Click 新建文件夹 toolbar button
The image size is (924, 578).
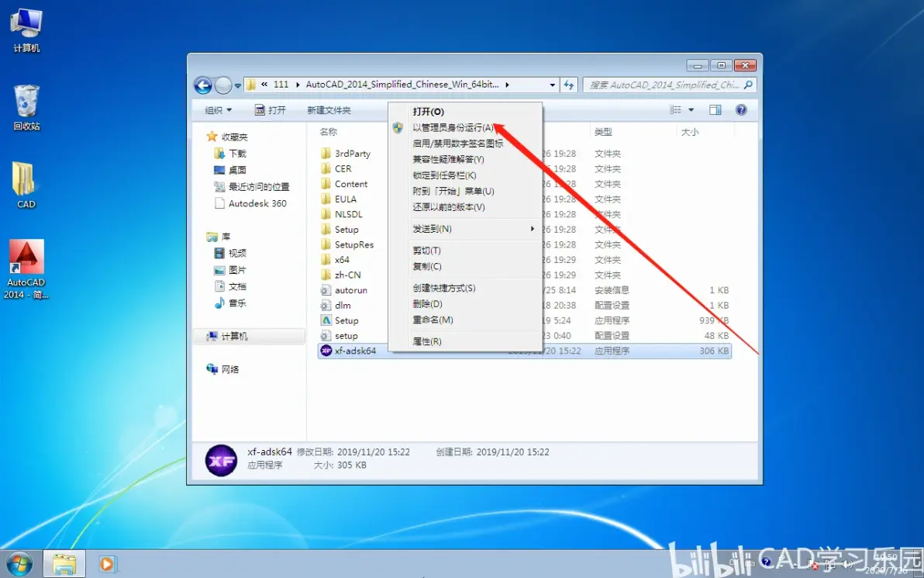[329, 110]
